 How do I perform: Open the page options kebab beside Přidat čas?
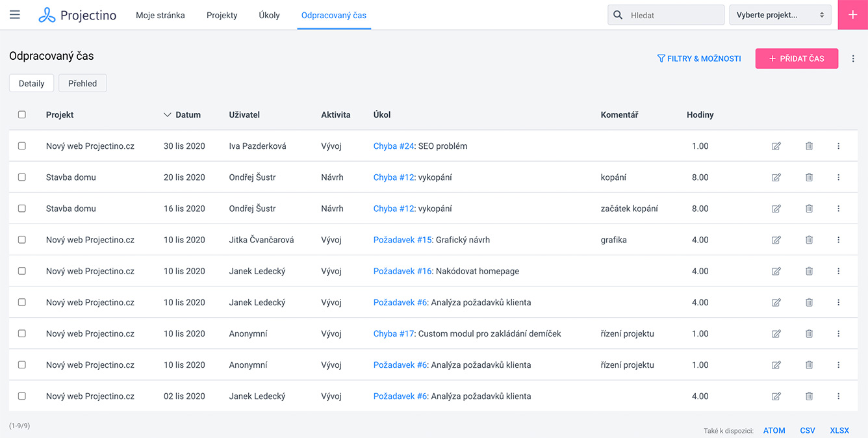click(854, 58)
